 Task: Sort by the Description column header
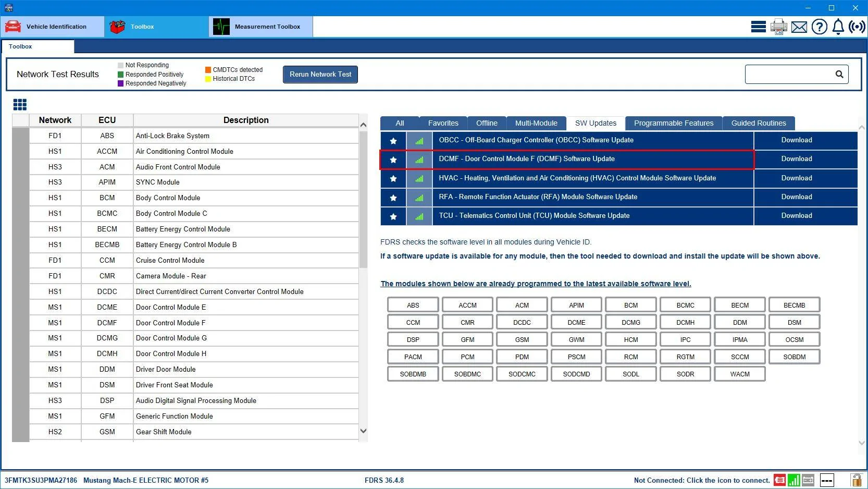(246, 120)
